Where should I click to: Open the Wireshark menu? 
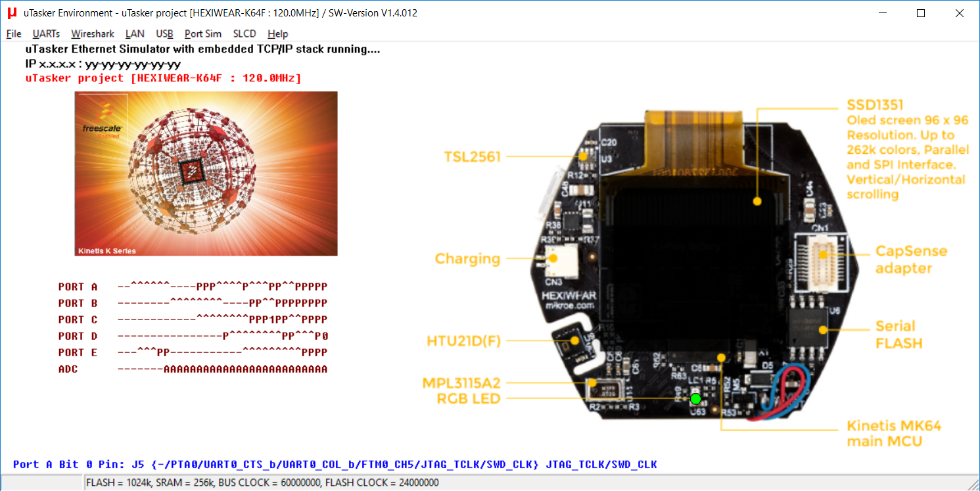pos(93,34)
